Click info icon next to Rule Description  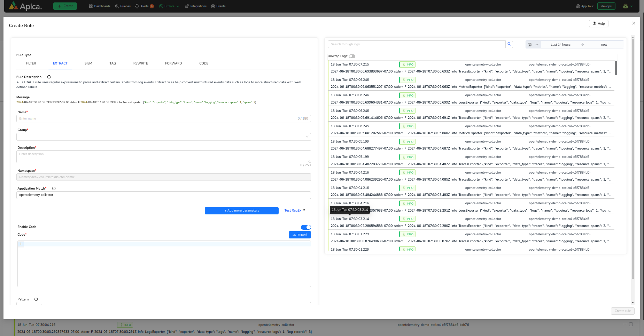49,77
